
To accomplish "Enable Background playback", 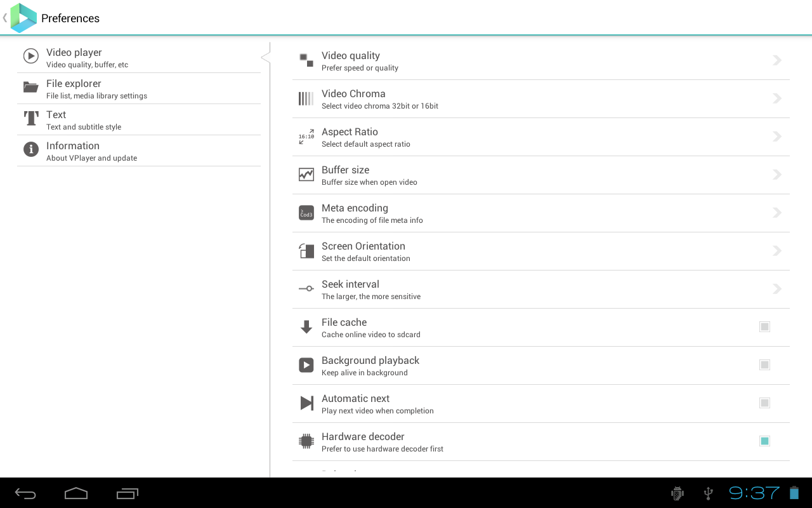I will [x=764, y=364].
